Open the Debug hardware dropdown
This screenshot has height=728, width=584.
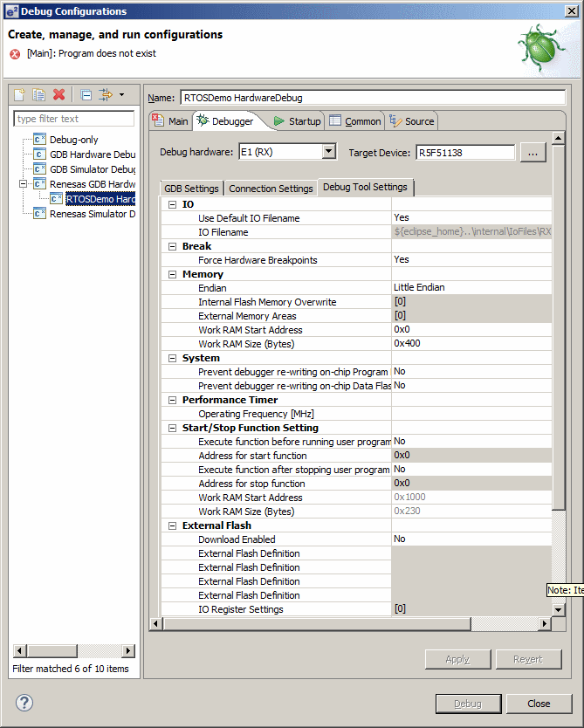click(x=328, y=152)
